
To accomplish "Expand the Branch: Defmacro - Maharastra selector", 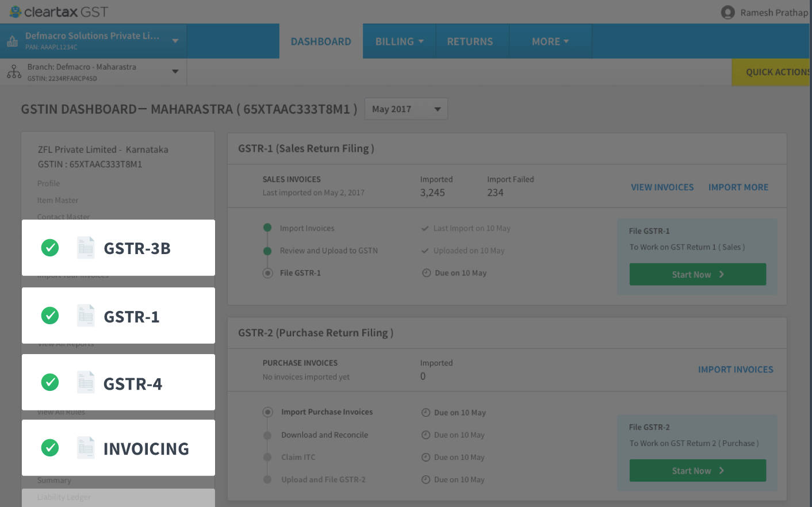I will [x=175, y=72].
